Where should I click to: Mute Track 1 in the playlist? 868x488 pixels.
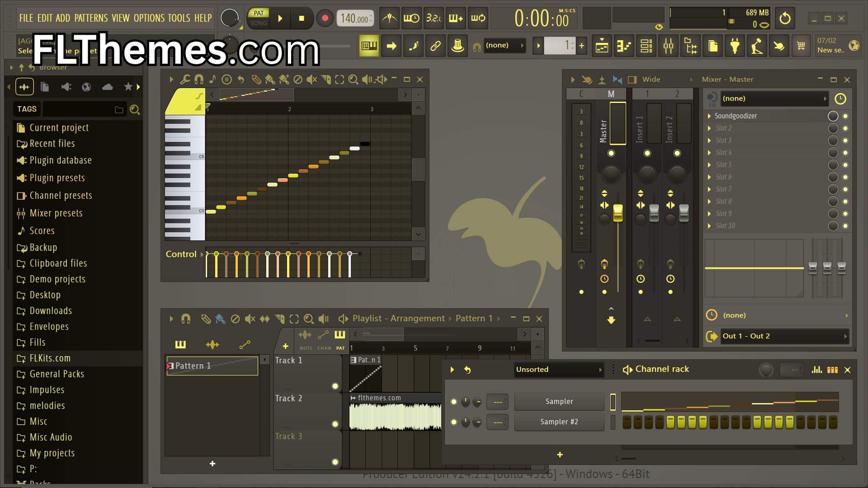click(x=335, y=386)
